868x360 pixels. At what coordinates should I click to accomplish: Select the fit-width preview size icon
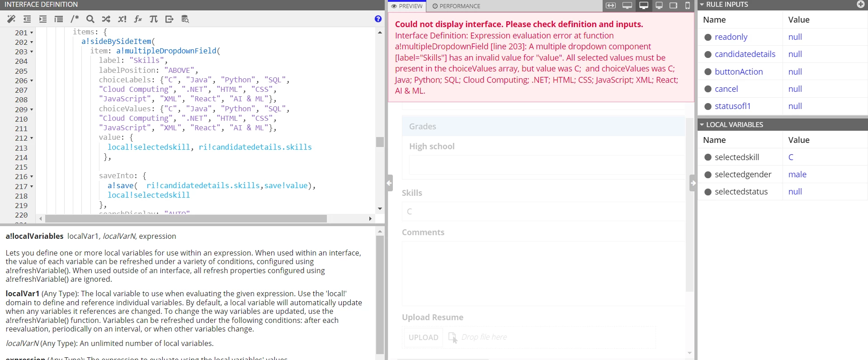611,5
